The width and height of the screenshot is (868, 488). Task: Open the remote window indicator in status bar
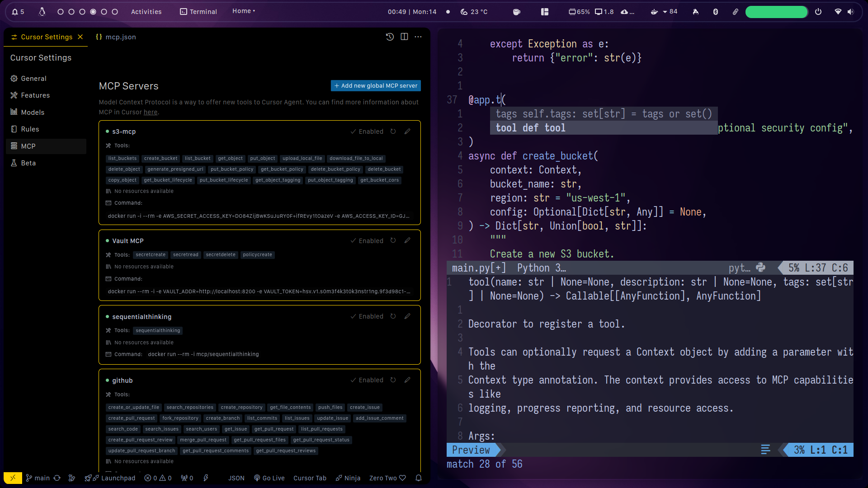coord(13,478)
